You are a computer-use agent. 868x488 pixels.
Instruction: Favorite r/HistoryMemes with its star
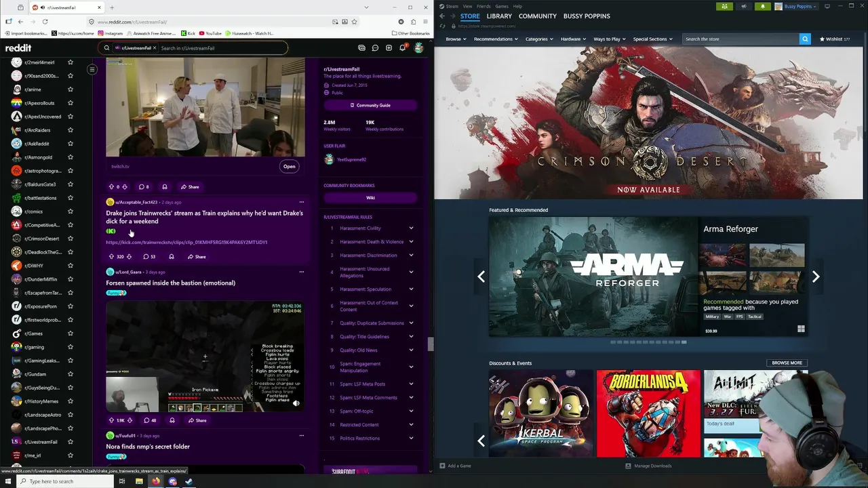coord(70,401)
